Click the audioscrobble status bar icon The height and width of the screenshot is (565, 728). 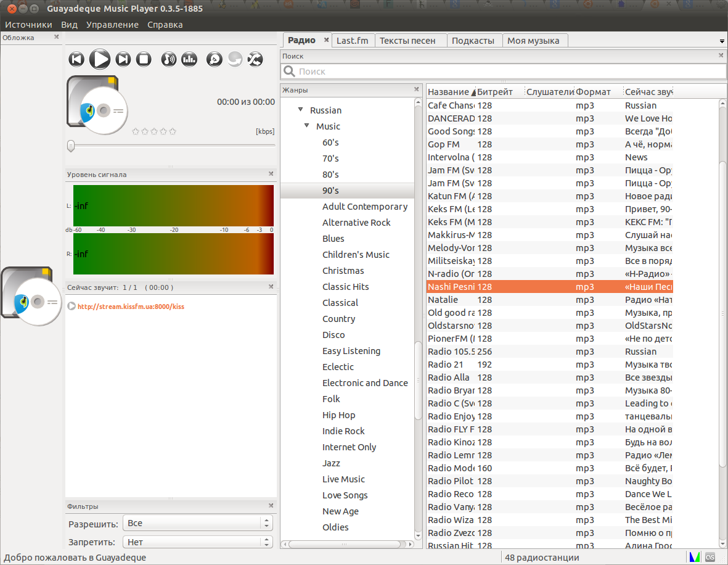[x=710, y=557]
